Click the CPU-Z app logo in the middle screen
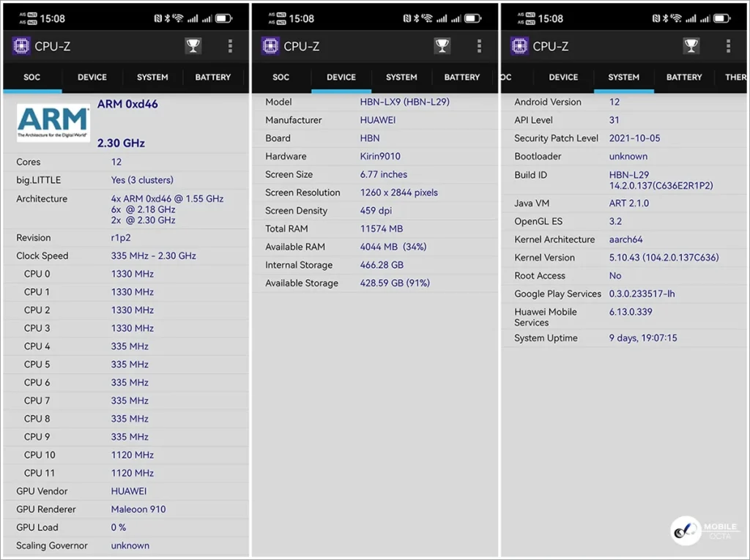This screenshot has width=750, height=560. point(270,46)
